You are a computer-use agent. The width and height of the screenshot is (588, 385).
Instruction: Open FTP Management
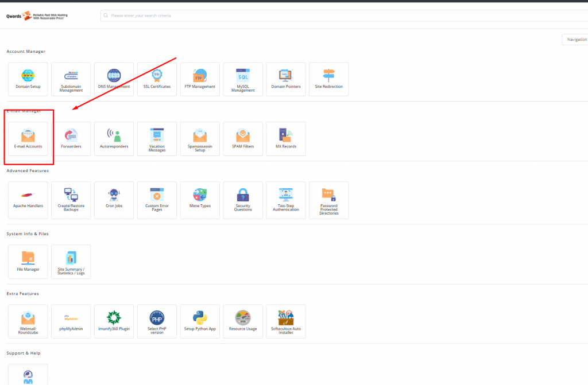click(200, 79)
